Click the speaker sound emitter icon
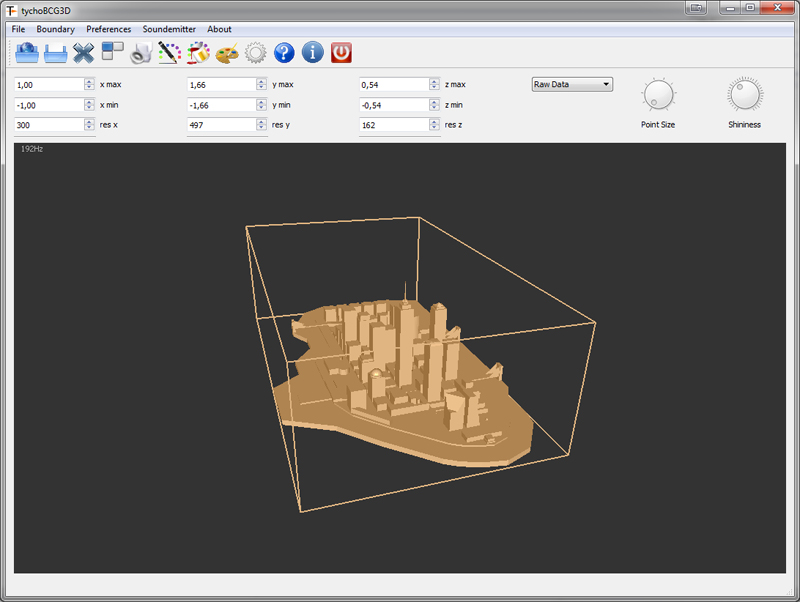The height and width of the screenshot is (602, 800). pos(141,53)
